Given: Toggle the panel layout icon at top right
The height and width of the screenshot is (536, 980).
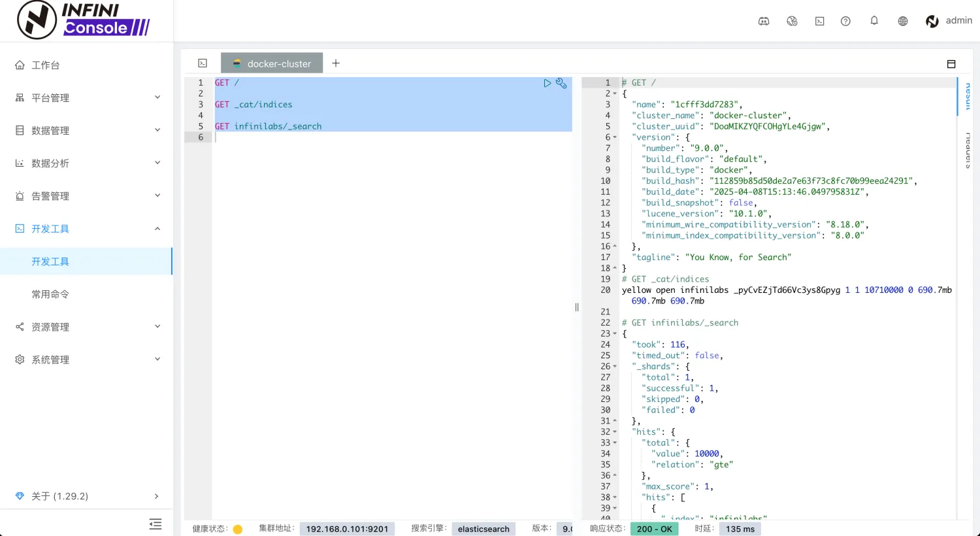Looking at the screenshot, I should [951, 63].
